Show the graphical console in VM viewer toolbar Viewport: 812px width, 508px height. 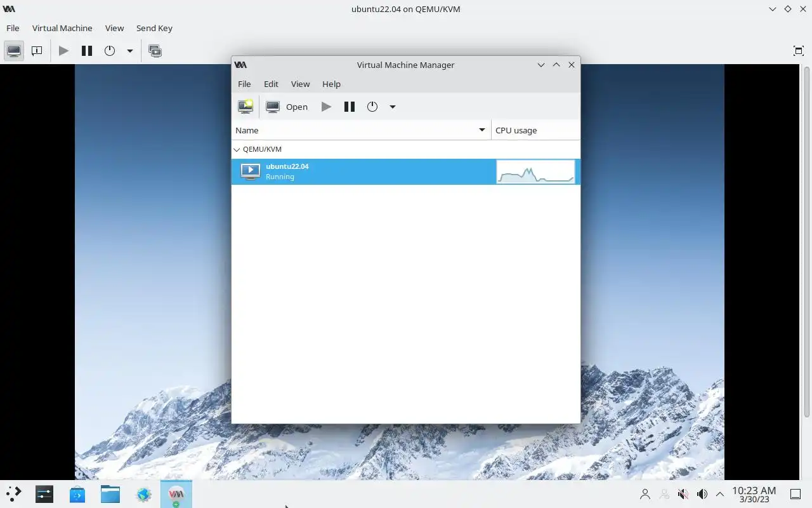point(14,51)
